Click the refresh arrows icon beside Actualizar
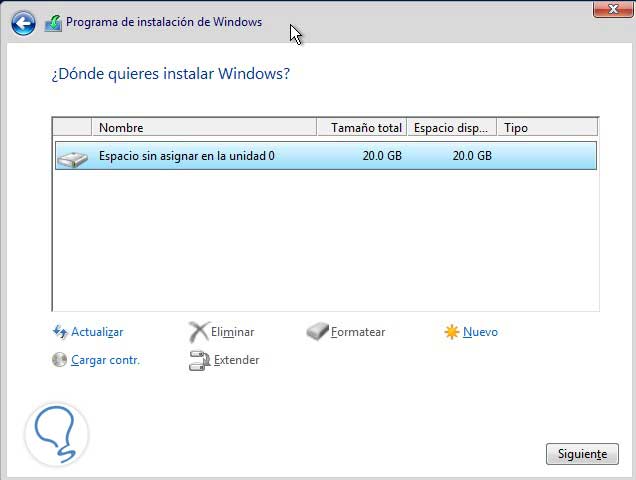Image resolution: width=636 pixels, height=480 pixels. point(60,332)
